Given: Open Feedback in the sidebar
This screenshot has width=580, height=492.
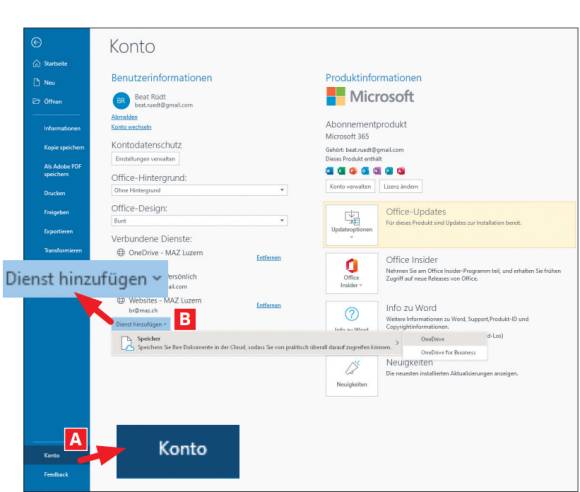Looking at the screenshot, I should coord(56,475).
